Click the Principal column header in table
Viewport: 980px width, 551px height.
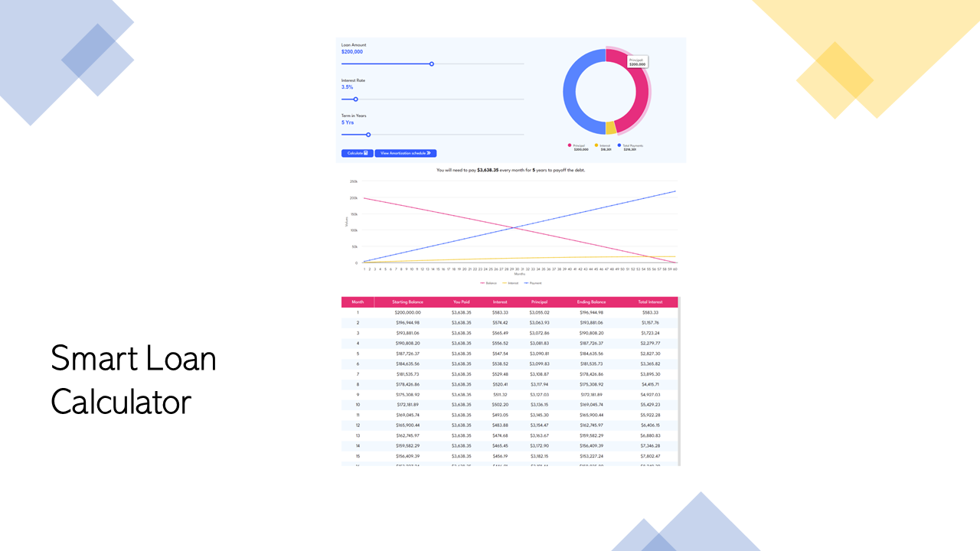[539, 302]
